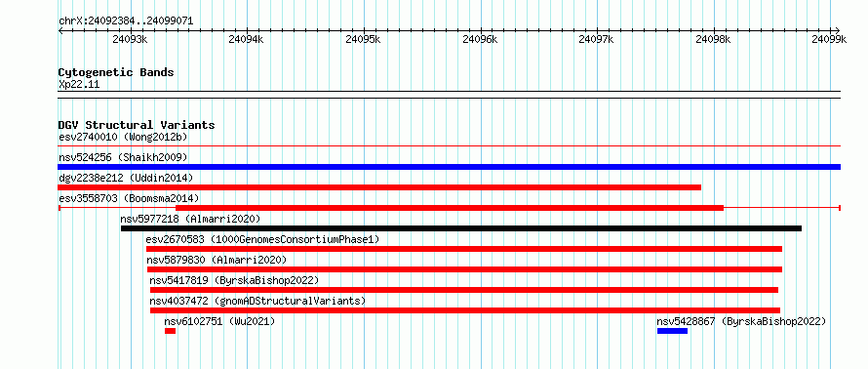Click the left arrowhead of the ruler

tap(60, 30)
